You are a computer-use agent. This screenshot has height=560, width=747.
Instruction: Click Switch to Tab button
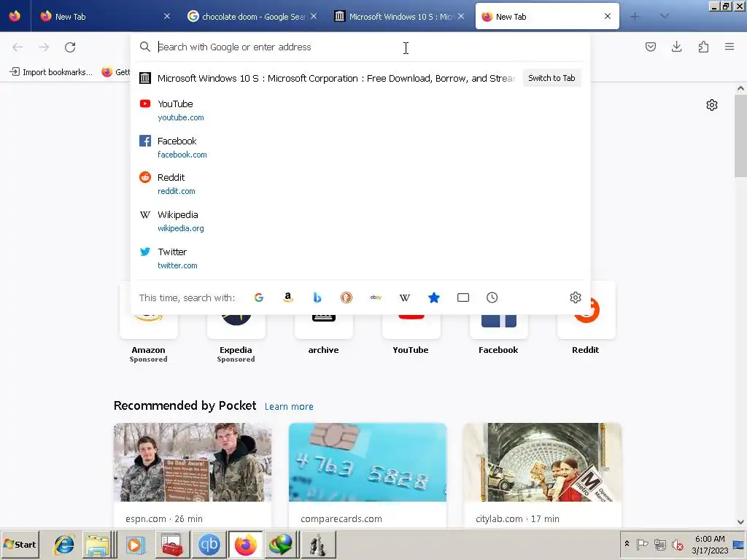click(551, 78)
